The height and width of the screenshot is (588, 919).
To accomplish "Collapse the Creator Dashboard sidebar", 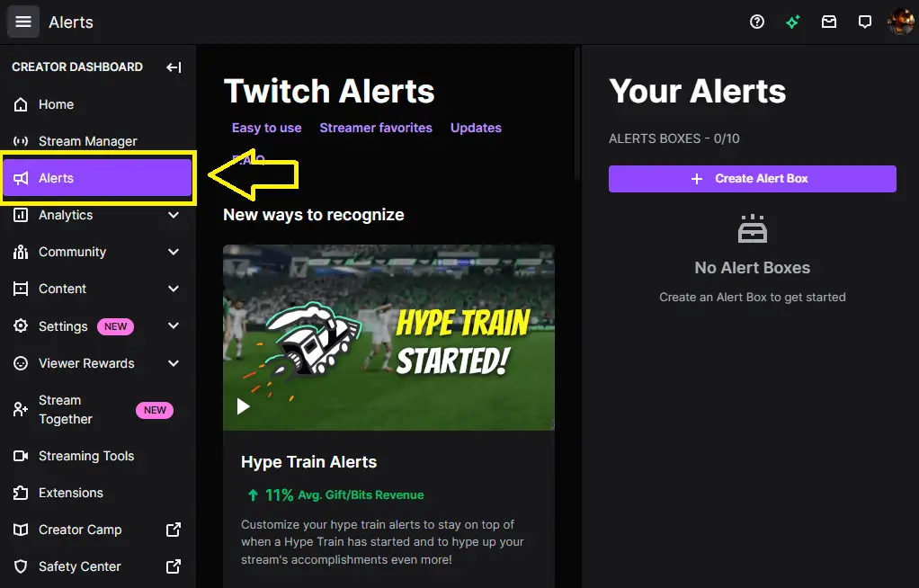I will (x=174, y=67).
